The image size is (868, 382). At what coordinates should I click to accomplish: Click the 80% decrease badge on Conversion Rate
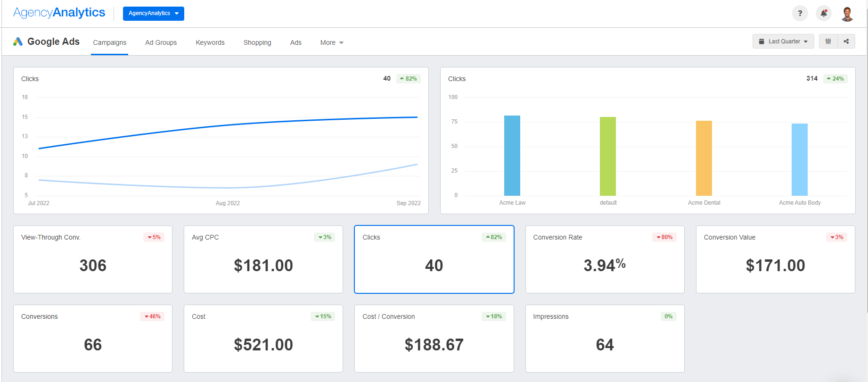click(x=664, y=237)
